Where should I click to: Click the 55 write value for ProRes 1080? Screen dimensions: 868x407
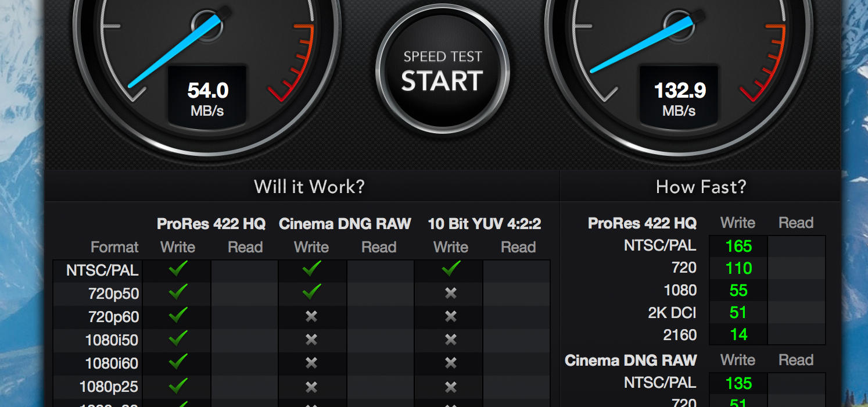[738, 291]
